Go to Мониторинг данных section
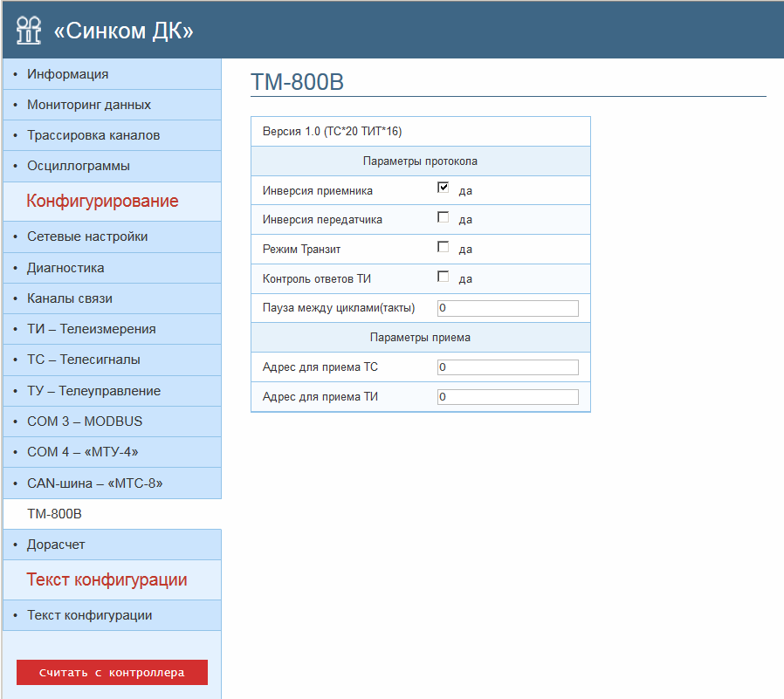This screenshot has height=699, width=784. click(89, 105)
